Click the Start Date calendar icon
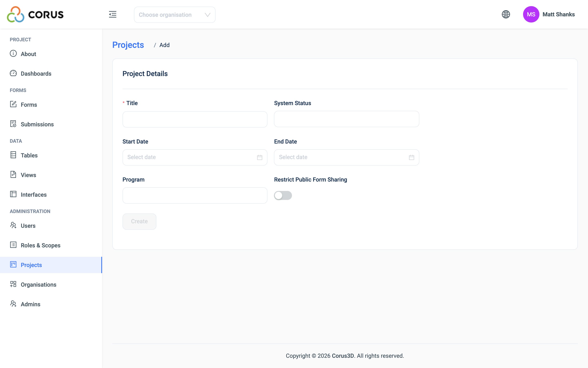The height and width of the screenshot is (368, 588). click(x=259, y=157)
